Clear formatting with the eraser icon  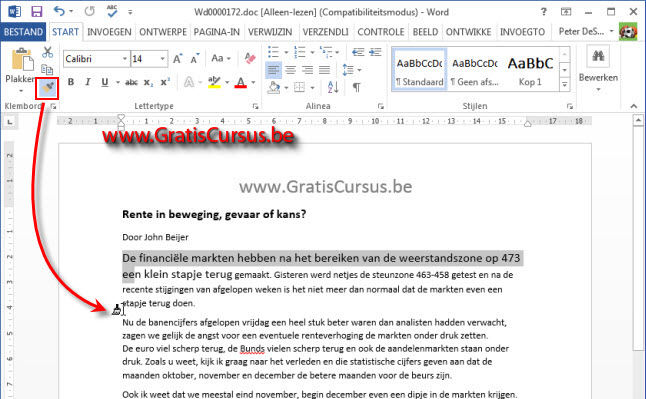point(250,58)
